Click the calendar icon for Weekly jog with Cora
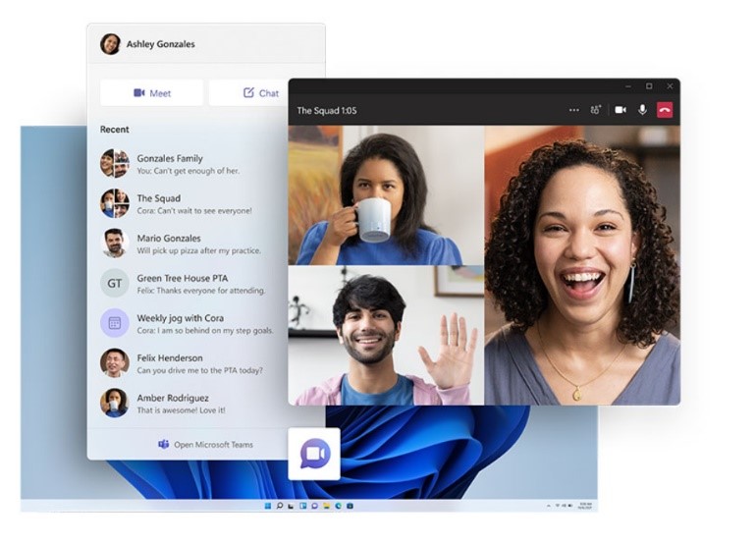Screen dimensions: 756x544 tap(115, 323)
